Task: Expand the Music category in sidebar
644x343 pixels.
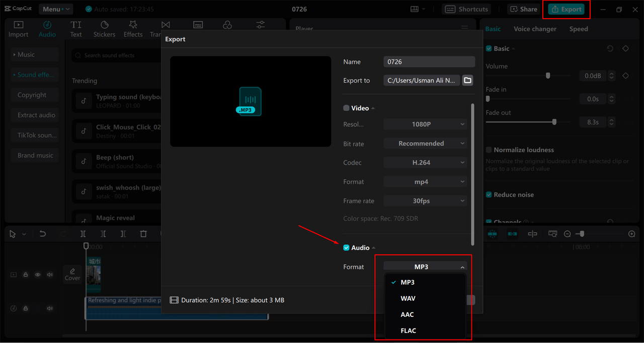Action: pyautogui.click(x=35, y=54)
